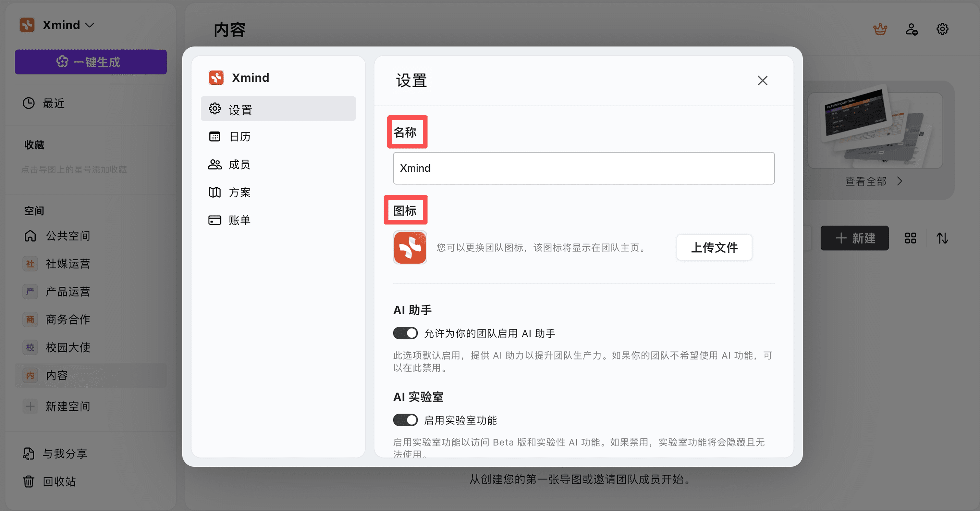Screen dimensions: 980x511
Task: Toggle the AI 助手 team switch
Action: click(x=405, y=333)
